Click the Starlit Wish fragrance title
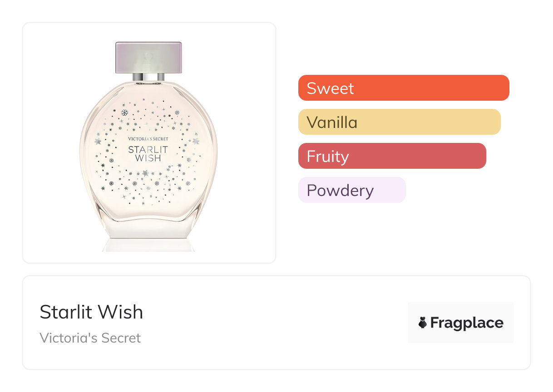This screenshot has height=392, width=553. point(91,312)
